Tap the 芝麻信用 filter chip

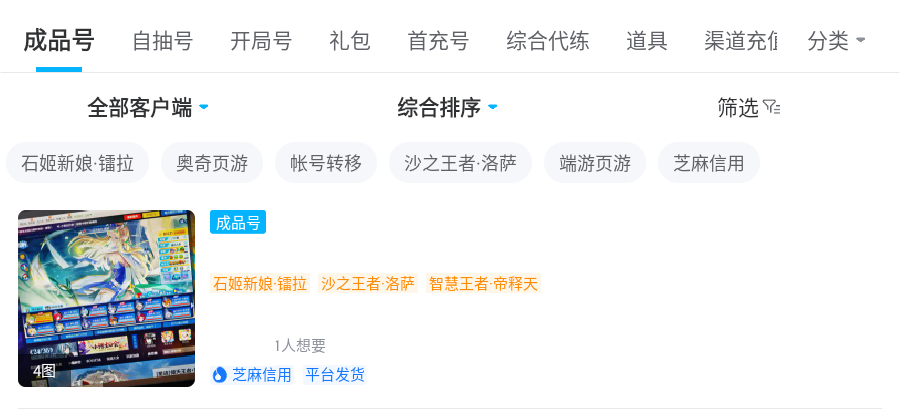tap(709, 163)
